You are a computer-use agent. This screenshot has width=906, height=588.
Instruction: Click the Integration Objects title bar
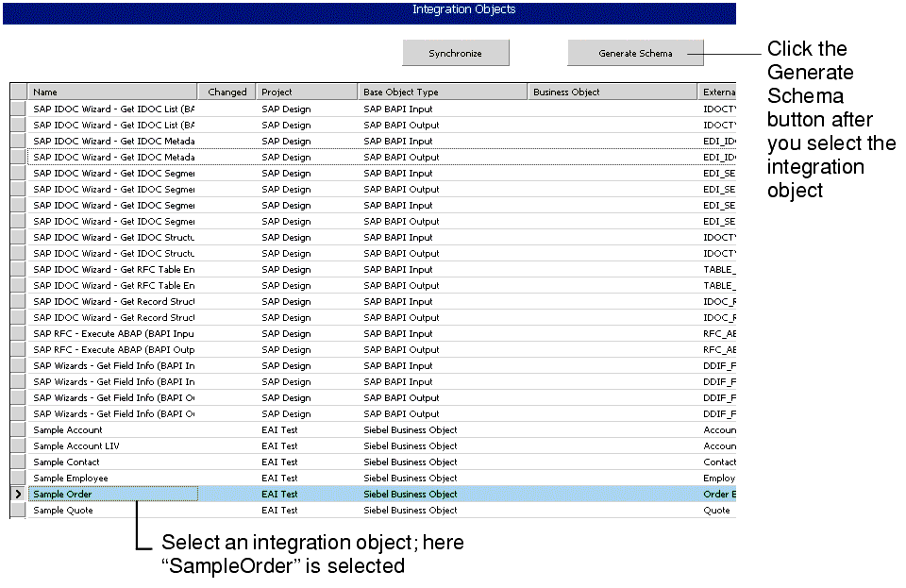[369, 11]
